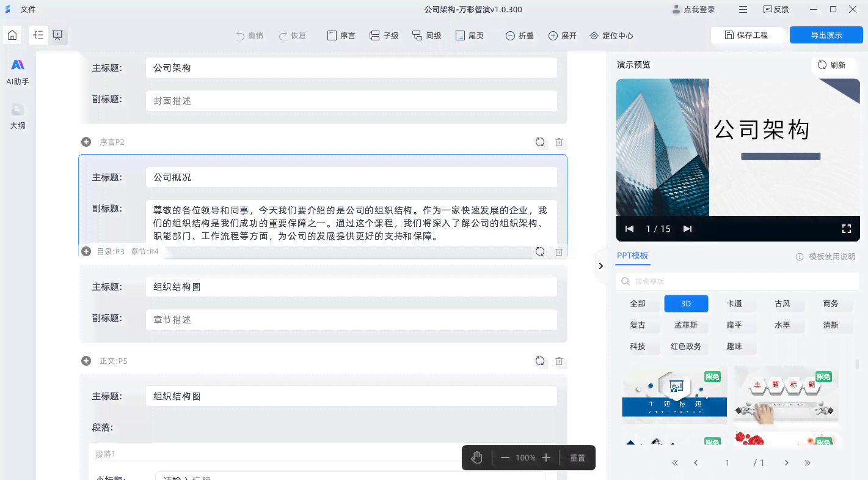Delete the 目录:P3 章节:P4 section
868x480 pixels.
[559, 252]
